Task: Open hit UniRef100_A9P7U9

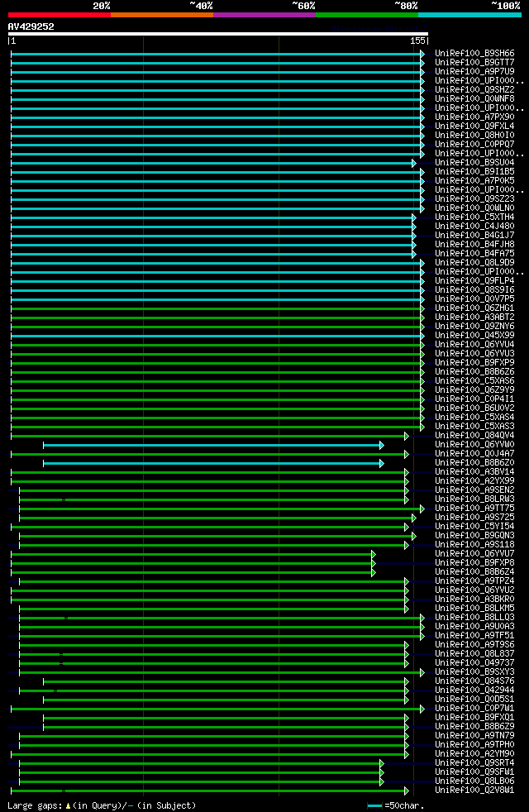Action: point(474,71)
